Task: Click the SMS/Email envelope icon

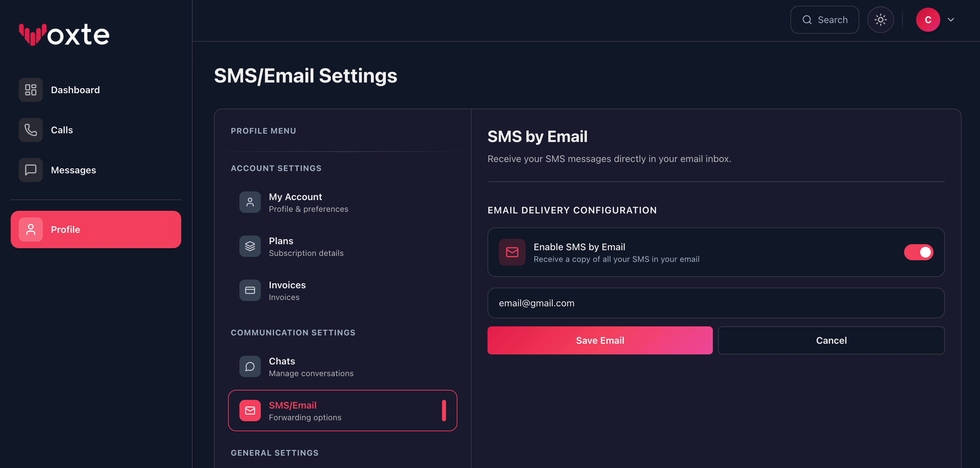Action: point(249,411)
